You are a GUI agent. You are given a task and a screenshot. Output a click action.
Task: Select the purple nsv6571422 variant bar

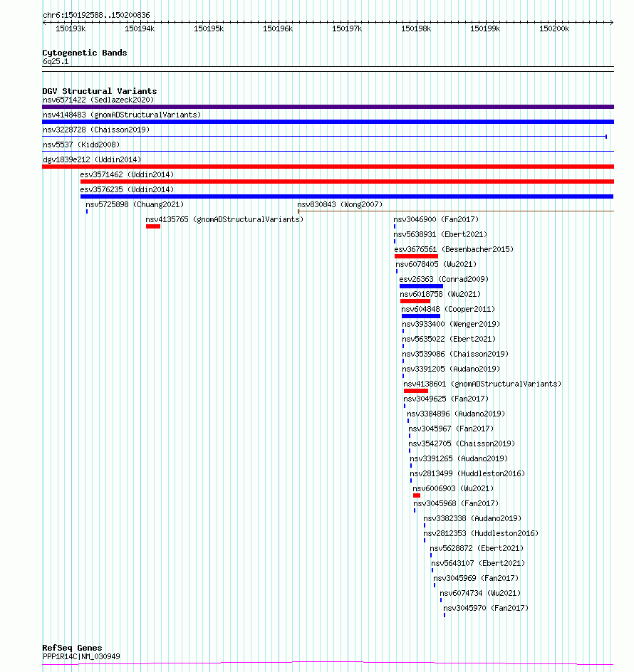pos(328,107)
